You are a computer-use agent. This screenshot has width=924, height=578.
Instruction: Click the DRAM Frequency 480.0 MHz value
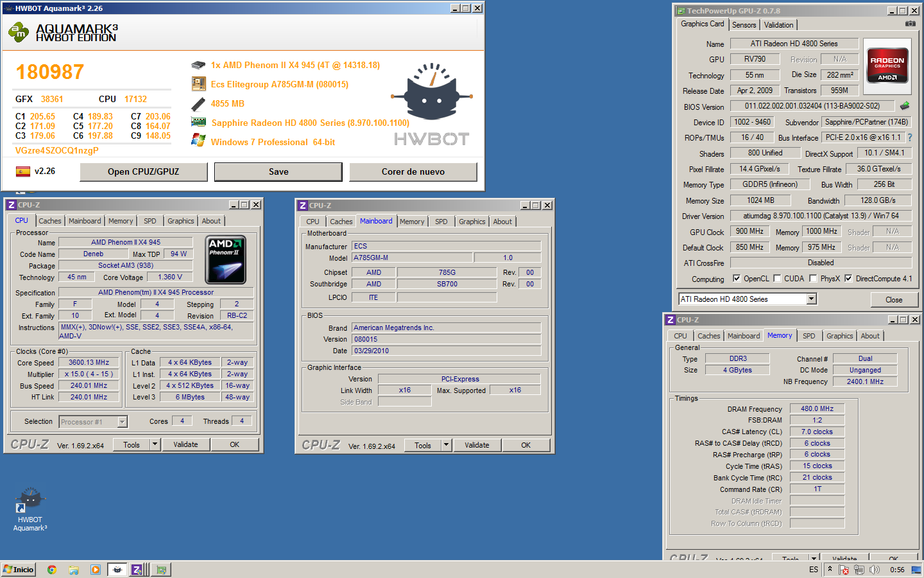click(x=817, y=408)
